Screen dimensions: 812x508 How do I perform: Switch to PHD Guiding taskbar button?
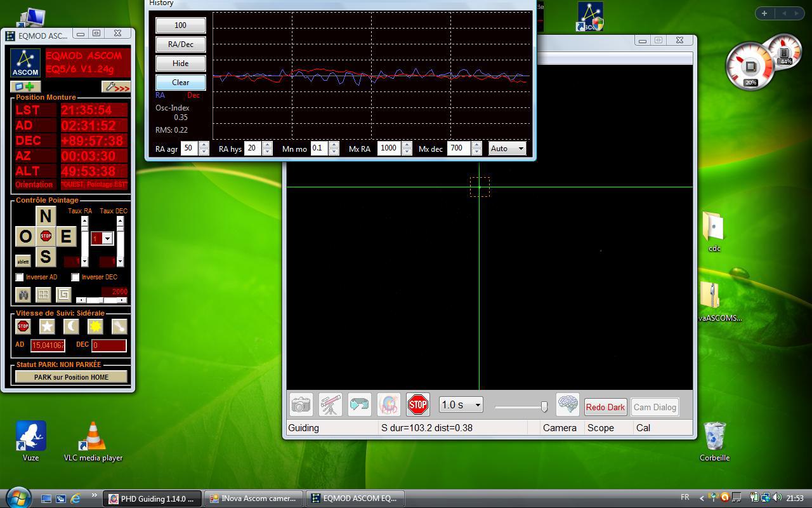point(152,498)
